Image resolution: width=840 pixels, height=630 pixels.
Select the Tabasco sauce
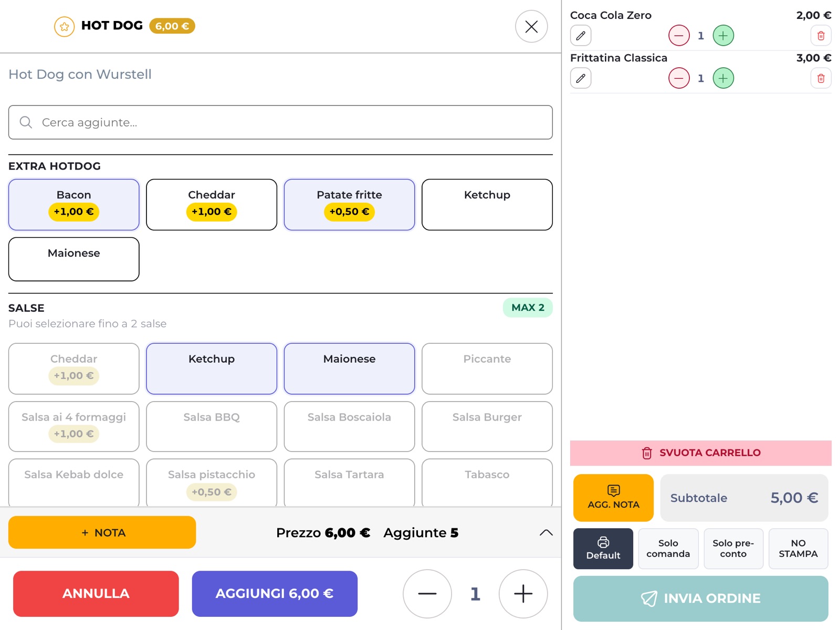coord(487,483)
